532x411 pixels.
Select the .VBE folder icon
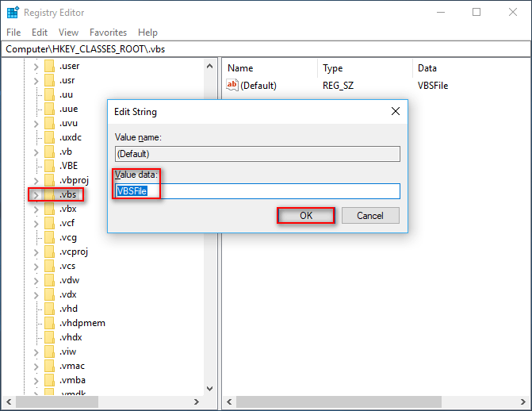(49, 166)
